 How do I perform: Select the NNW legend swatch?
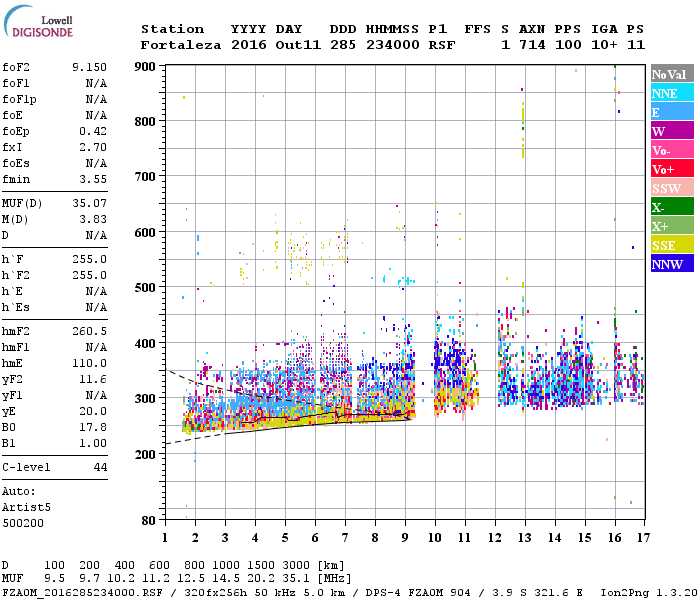(672, 263)
